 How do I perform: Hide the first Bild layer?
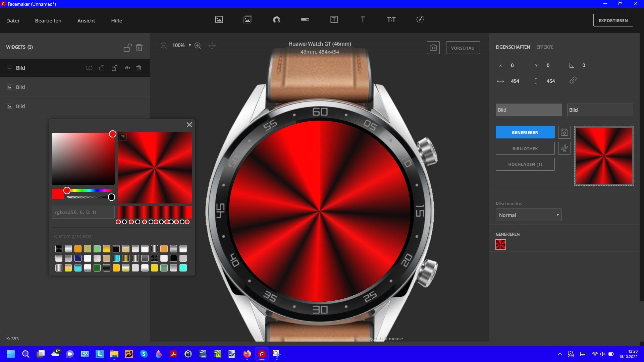click(127, 68)
